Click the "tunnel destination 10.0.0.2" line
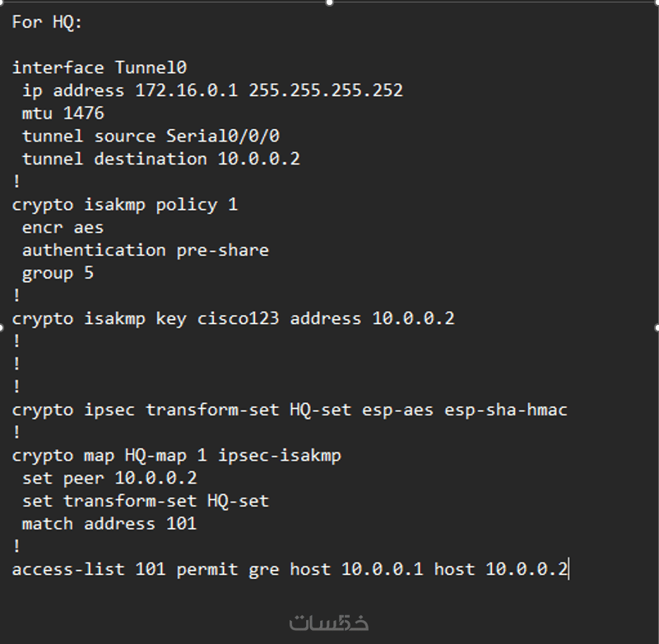659x644 pixels. [x=160, y=159]
